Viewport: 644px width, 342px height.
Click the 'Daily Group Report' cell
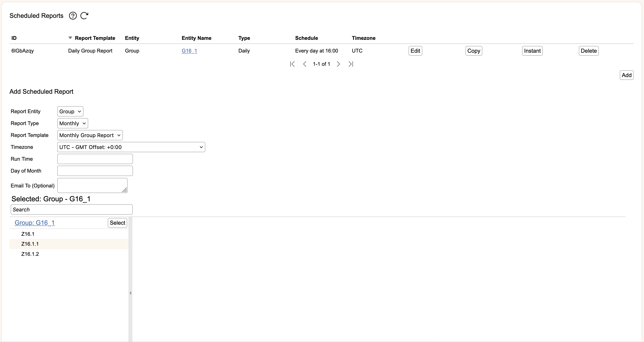click(x=90, y=51)
